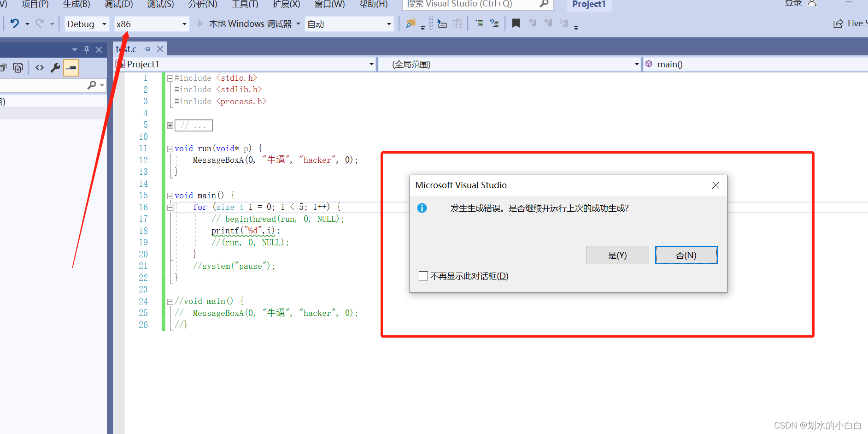Viewport: 868px width, 434px height.
Task: Open the x86 platform dropdown
Action: point(152,24)
